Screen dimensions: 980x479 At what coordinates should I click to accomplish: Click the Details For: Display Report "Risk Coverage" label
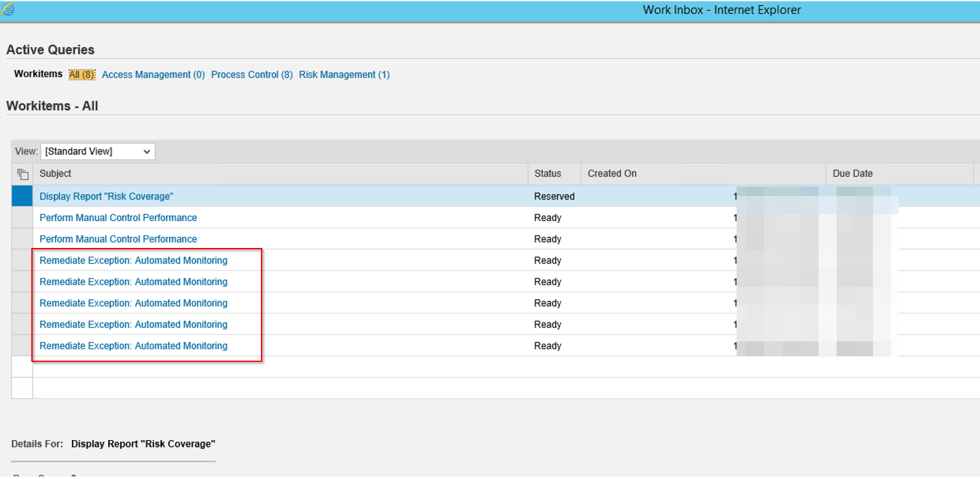[x=111, y=443]
